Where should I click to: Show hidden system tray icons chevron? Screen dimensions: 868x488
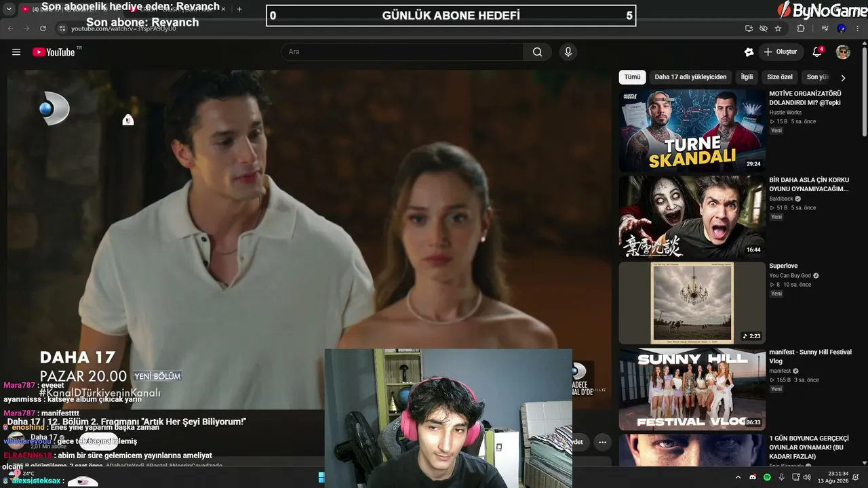click(x=738, y=477)
